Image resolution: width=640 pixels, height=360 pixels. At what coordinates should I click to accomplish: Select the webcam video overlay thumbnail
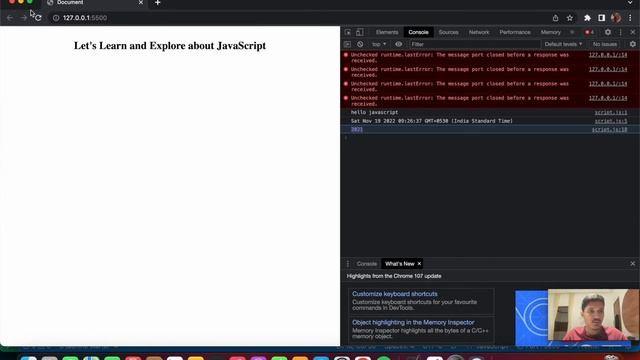click(593, 315)
